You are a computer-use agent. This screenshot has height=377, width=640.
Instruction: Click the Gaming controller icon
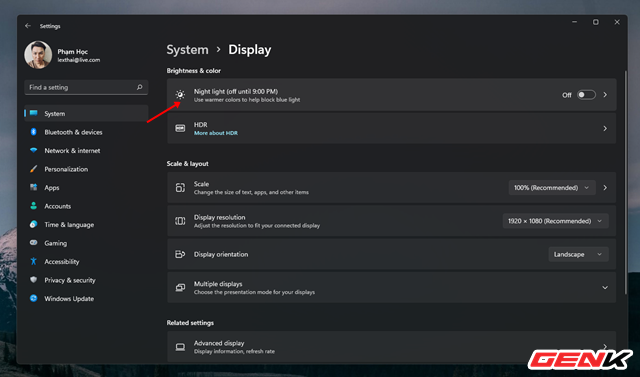pos(34,242)
